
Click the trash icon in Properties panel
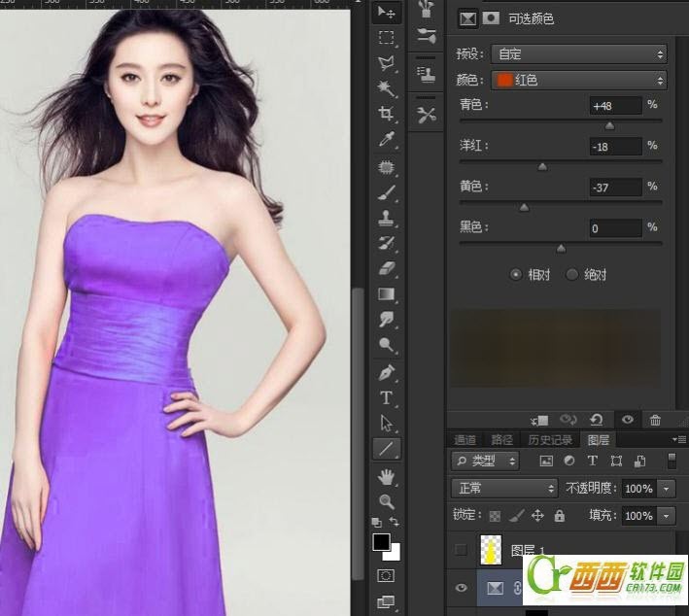click(655, 420)
